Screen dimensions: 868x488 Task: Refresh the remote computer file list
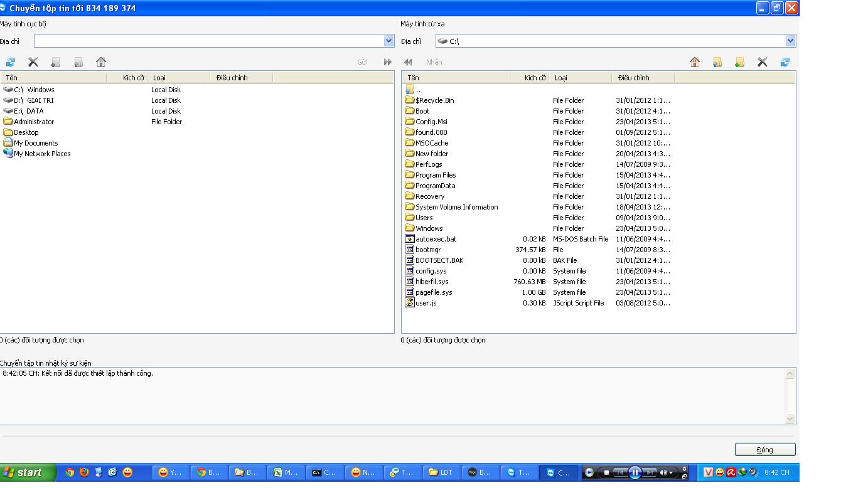785,62
